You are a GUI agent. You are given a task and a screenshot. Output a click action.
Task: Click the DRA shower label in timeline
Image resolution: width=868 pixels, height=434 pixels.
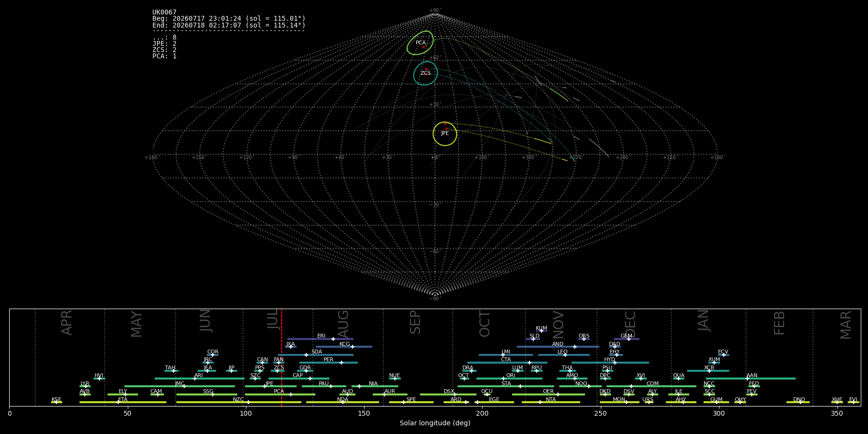point(468,368)
